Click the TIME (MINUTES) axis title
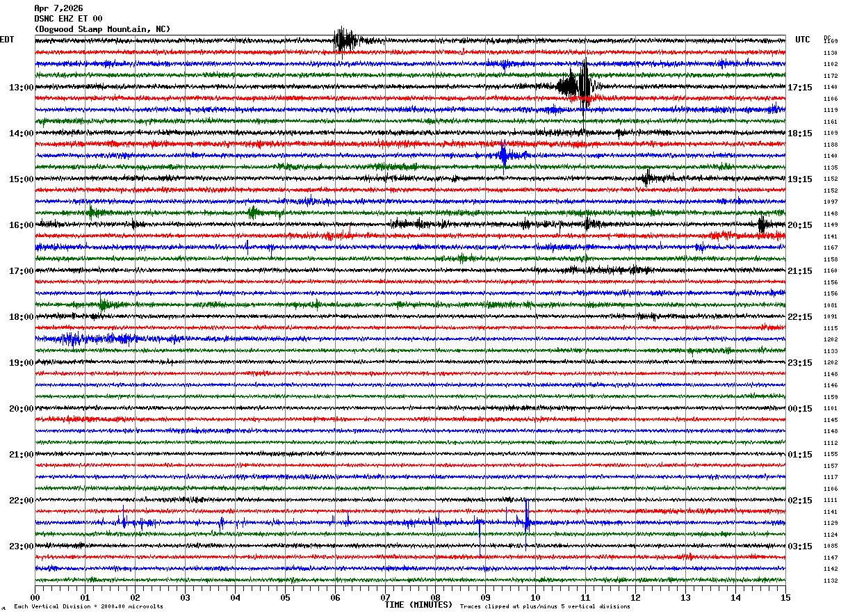The width and height of the screenshot is (841, 616). pos(418,605)
